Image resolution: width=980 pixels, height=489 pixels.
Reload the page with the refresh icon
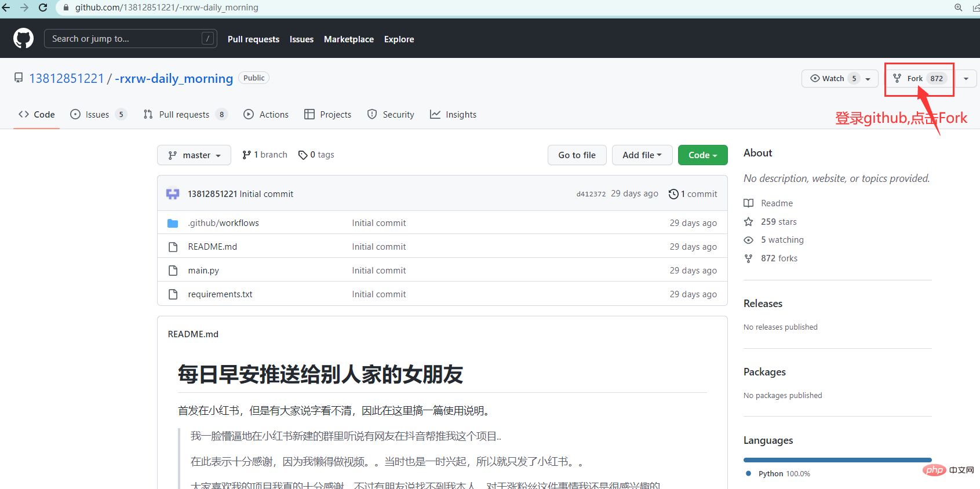click(43, 8)
